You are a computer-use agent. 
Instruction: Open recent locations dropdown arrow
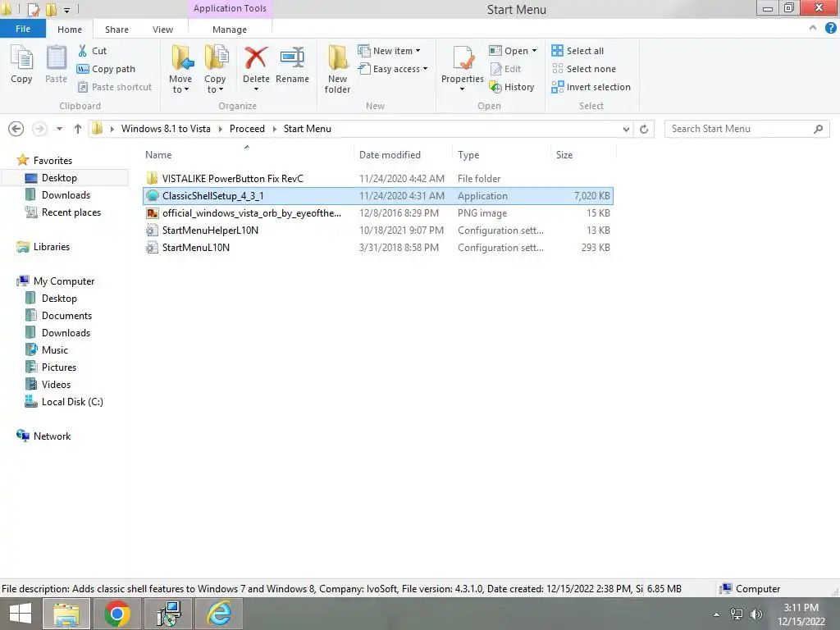tap(59, 129)
